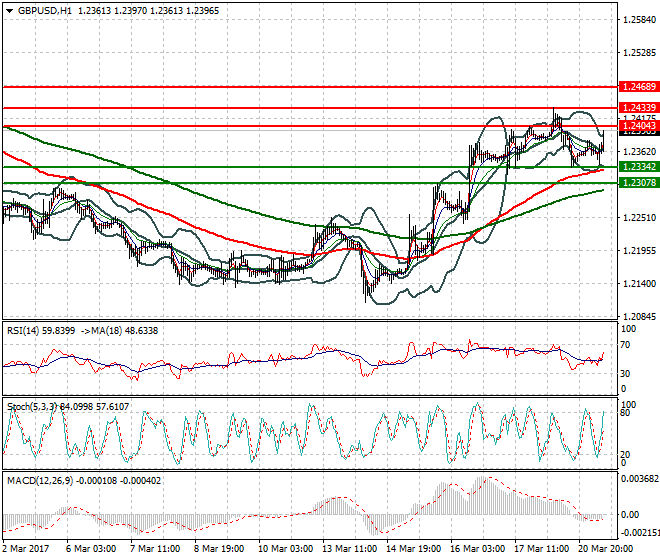Click the 1.23620 price scale value
Viewport: 660px width, 560px height.
tap(639, 152)
